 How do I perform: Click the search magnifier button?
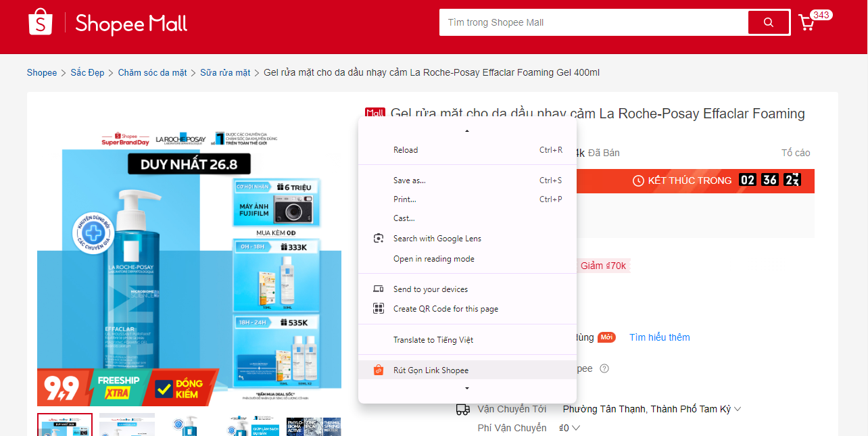[768, 22]
